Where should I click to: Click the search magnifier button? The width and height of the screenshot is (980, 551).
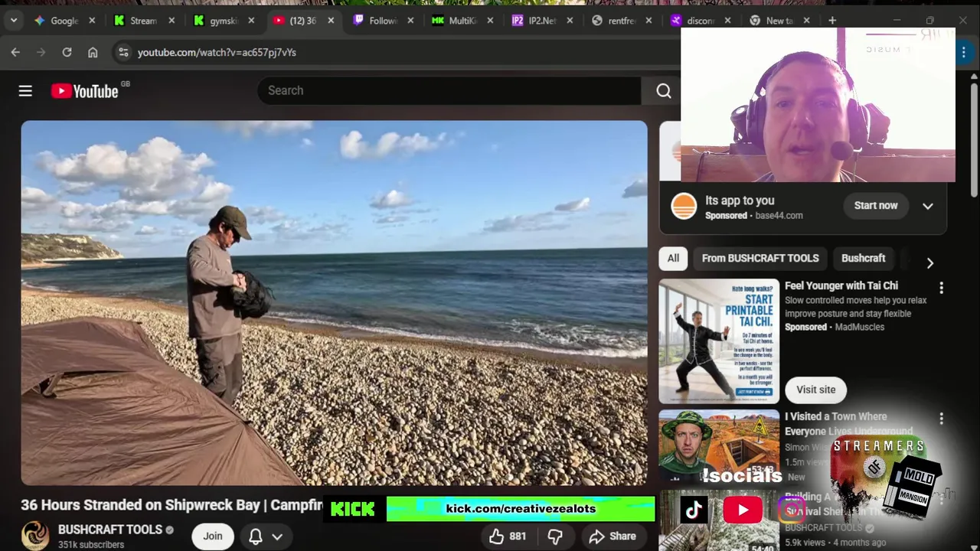(x=664, y=91)
